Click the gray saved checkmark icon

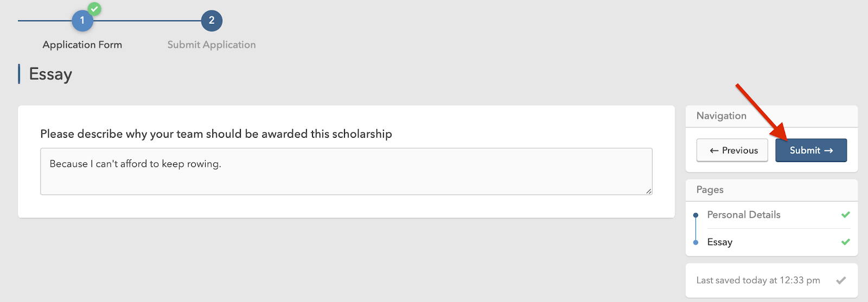(x=841, y=280)
